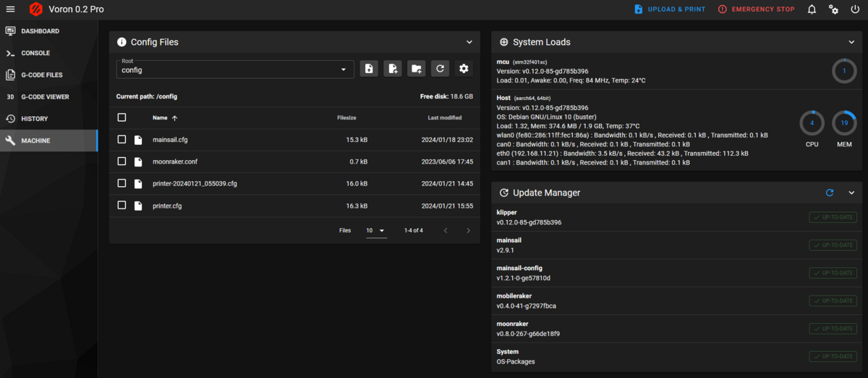This screenshot has height=378, width=868.
Task: Click Upload & Print button
Action: pyautogui.click(x=669, y=9)
